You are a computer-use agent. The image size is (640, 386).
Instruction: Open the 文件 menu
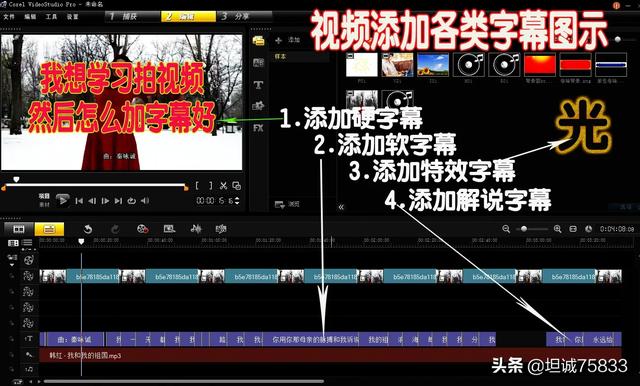tap(9, 16)
